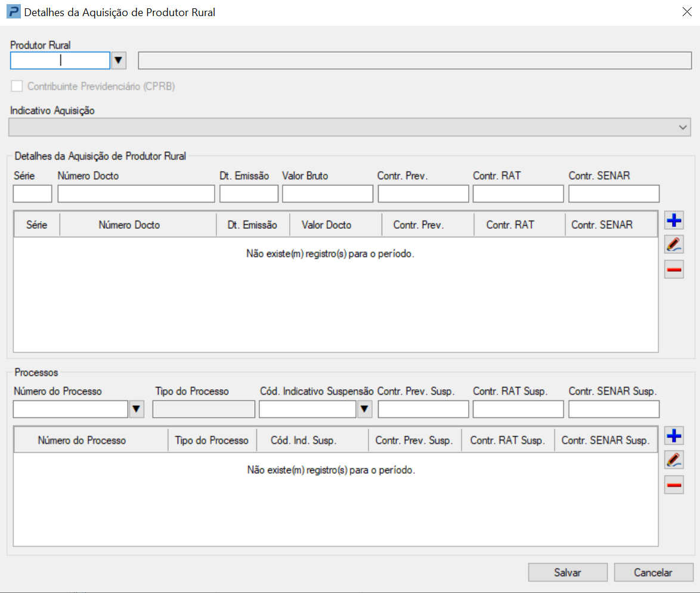Open the Cód. Indicativo Suspensão dropdown arrow
Image resolution: width=700 pixels, height=593 pixels.
pos(364,409)
